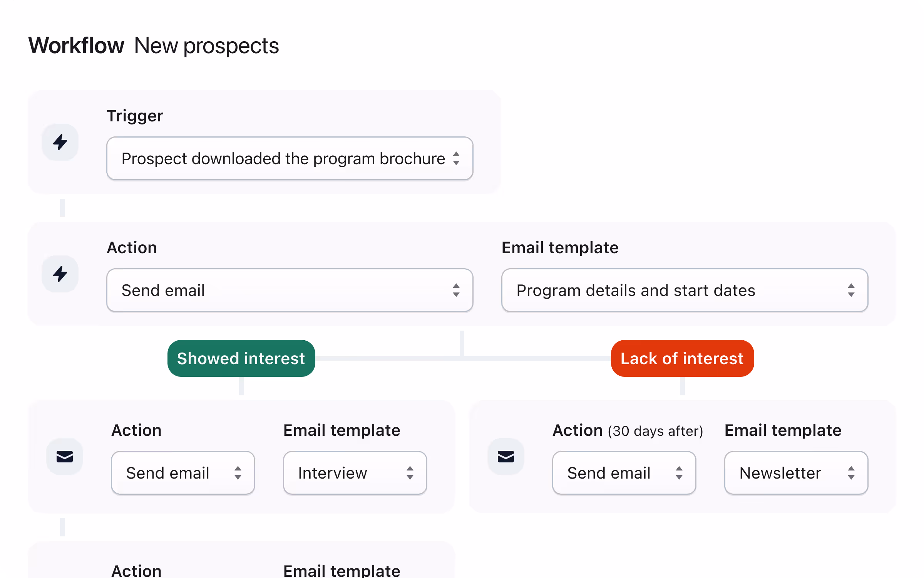Click the New prospects workflow title
Image resolution: width=924 pixels, height=578 pixels.
pyautogui.click(x=206, y=46)
